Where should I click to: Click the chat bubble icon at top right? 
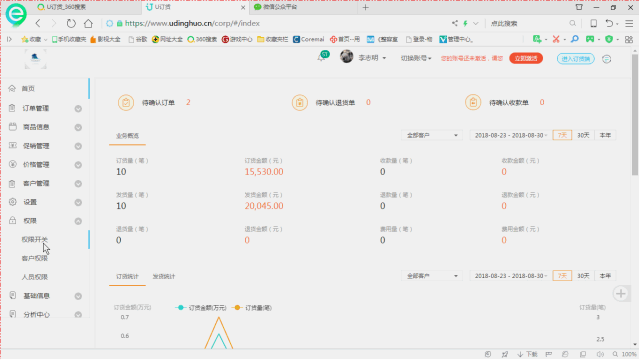point(607,59)
